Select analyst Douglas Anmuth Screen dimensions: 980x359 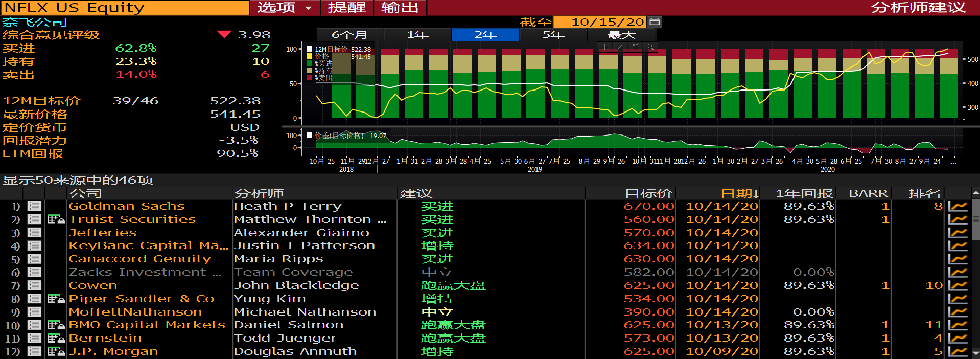[x=295, y=351]
